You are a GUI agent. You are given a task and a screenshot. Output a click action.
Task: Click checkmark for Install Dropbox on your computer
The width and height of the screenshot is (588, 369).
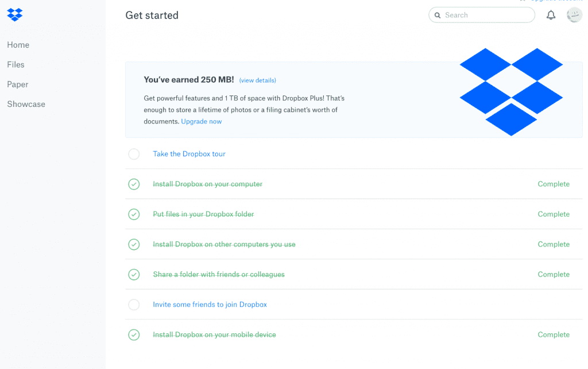point(134,184)
